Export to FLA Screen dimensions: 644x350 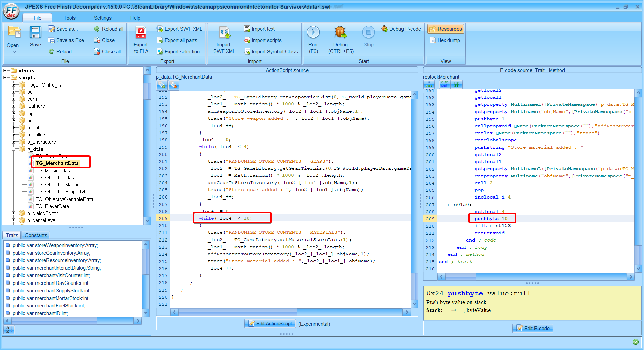(x=141, y=40)
